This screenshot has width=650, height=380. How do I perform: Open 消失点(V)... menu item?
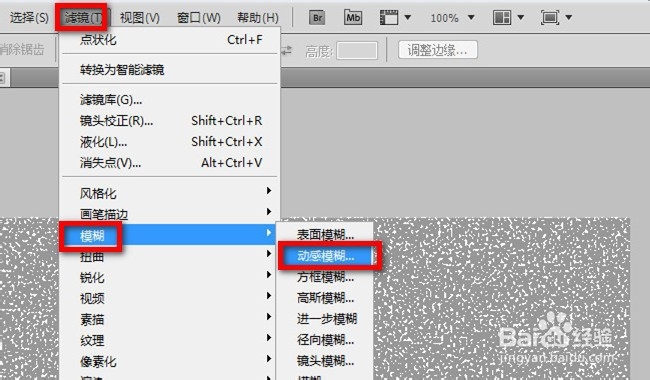pos(170,163)
